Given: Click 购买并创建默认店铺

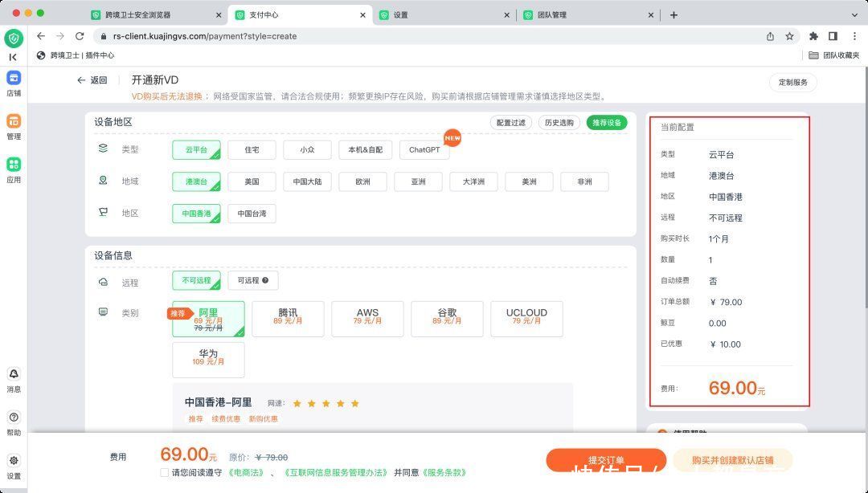Looking at the screenshot, I should [x=733, y=460].
